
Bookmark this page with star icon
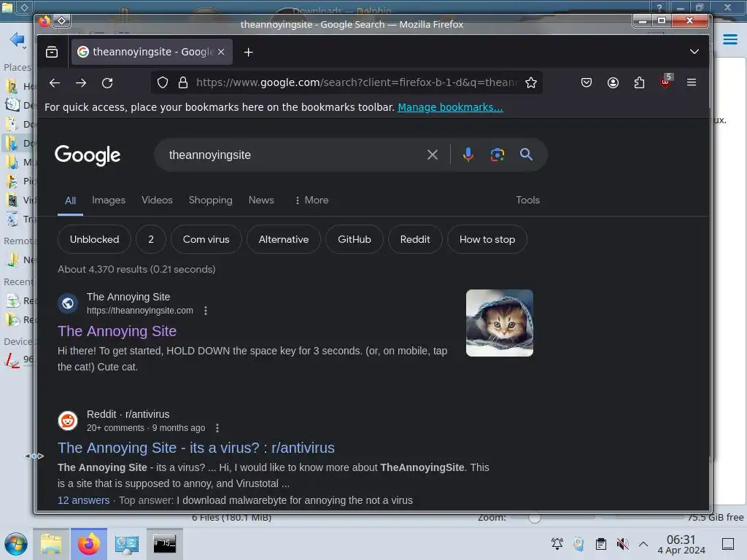coord(531,83)
